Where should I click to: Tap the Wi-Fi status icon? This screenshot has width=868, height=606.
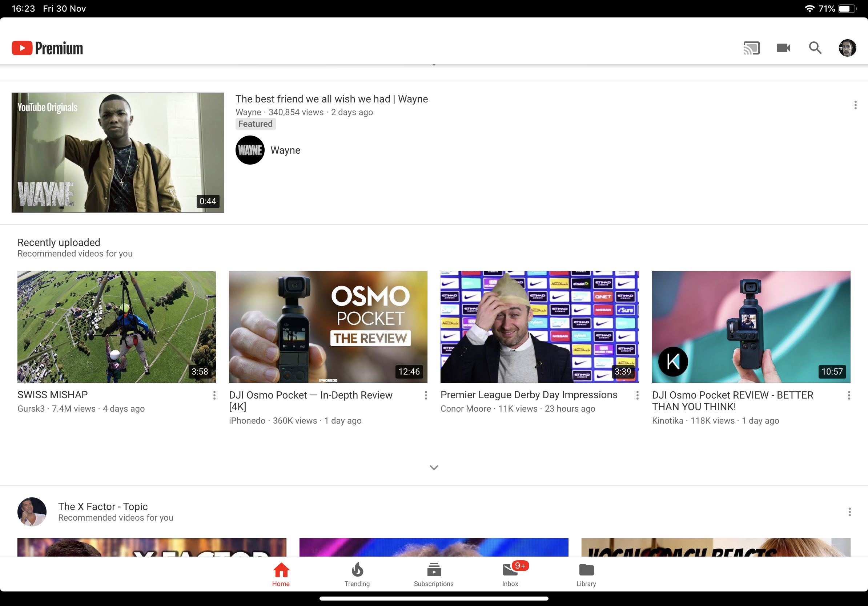(809, 9)
